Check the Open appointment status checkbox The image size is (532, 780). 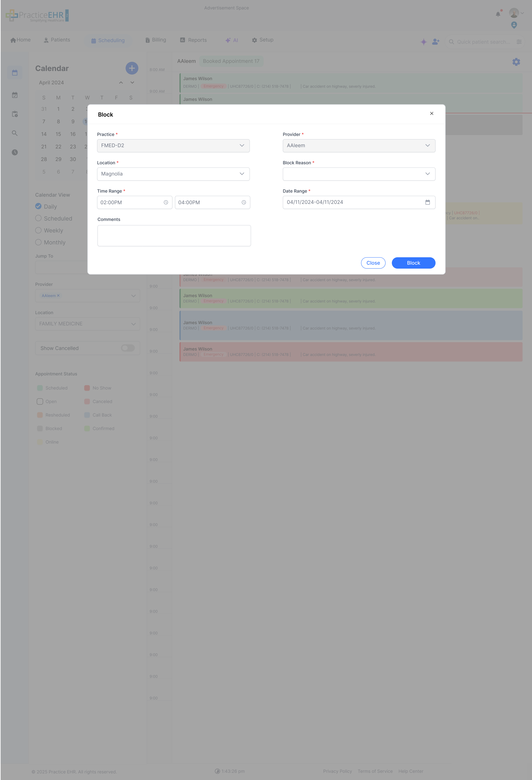pos(40,401)
